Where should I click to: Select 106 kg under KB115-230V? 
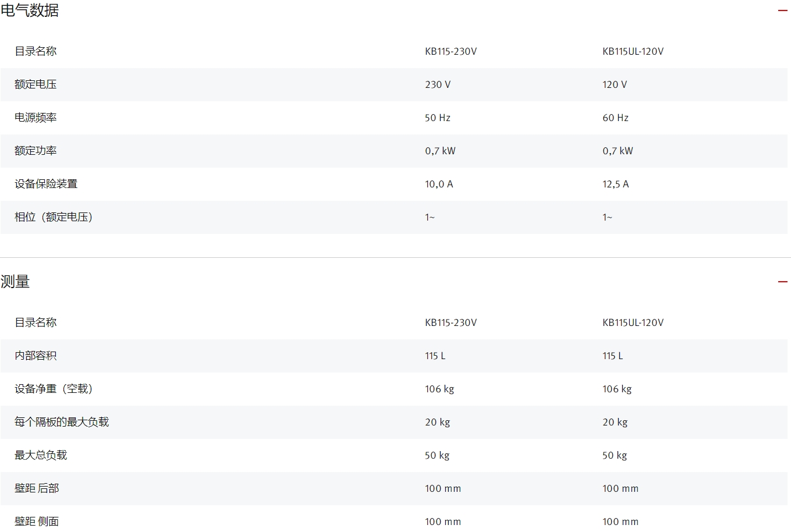point(439,389)
